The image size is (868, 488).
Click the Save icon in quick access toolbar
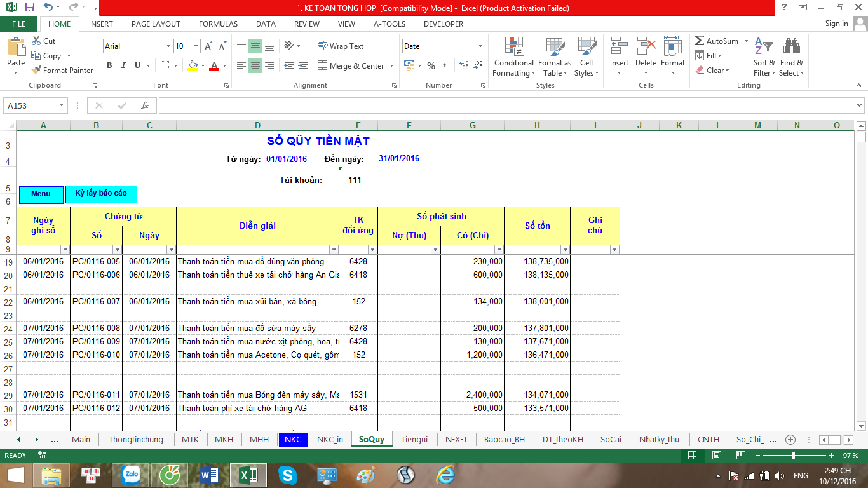tap(29, 8)
